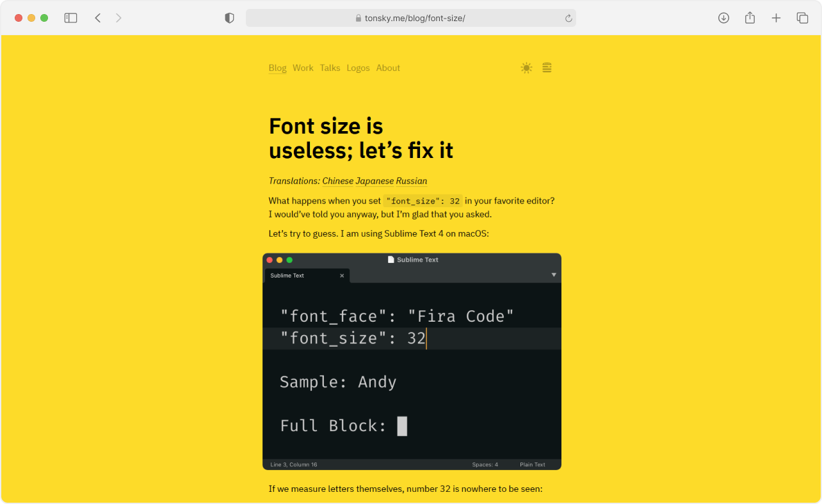Open the Chinese translation link
The image size is (822, 504).
[339, 181]
